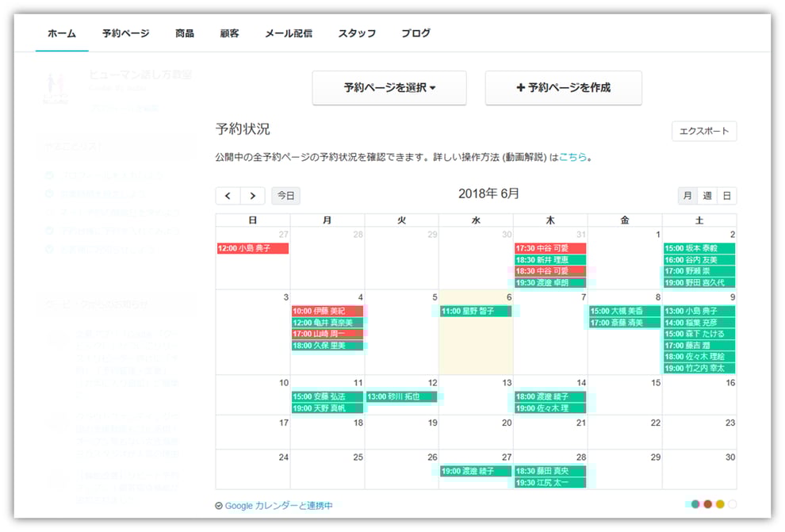Image resolution: width=785 pixels, height=532 pixels.
Task: Select the teal dot below the calendar
Action: click(695, 504)
